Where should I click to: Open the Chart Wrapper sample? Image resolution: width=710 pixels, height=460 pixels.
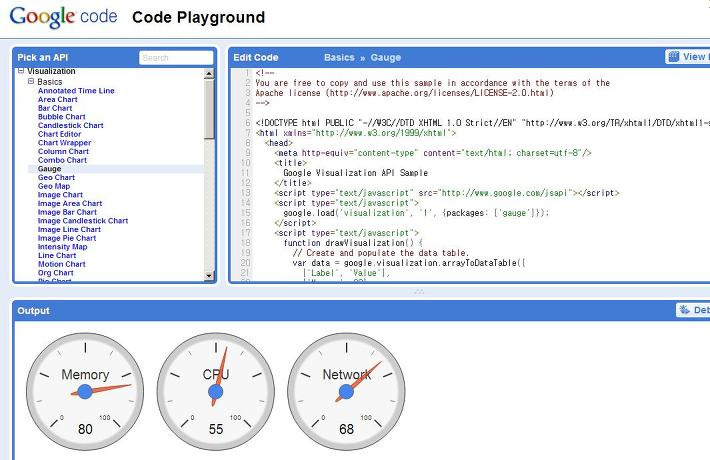tap(64, 143)
